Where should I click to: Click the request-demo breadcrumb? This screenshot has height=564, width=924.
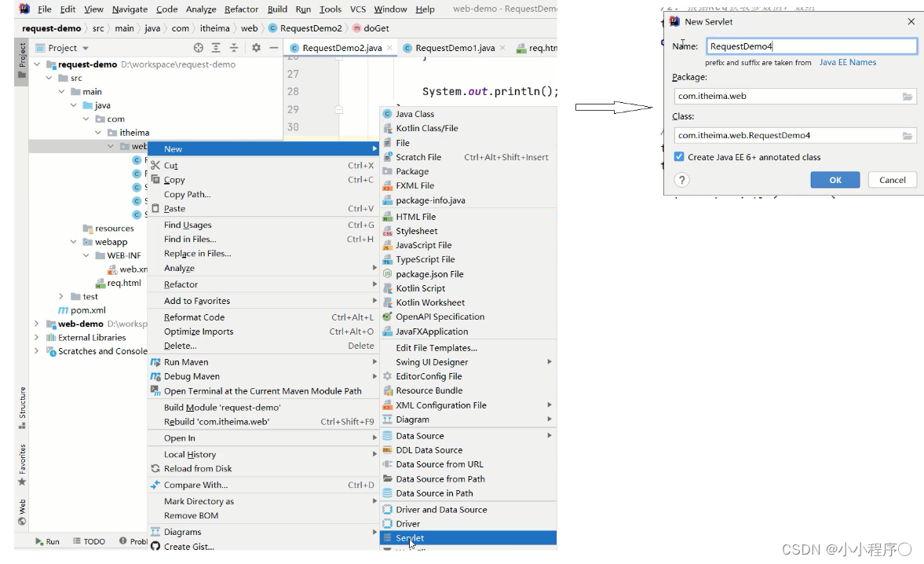[x=51, y=27]
